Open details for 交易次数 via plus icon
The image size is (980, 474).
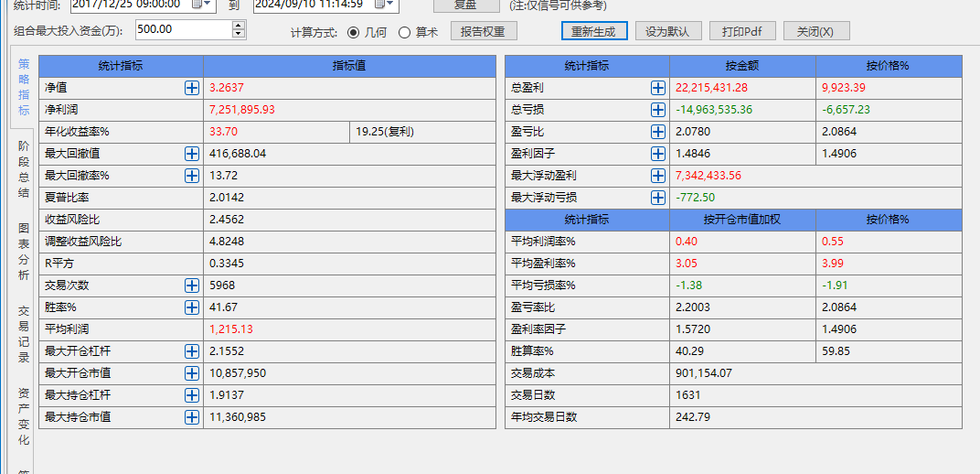tap(192, 285)
